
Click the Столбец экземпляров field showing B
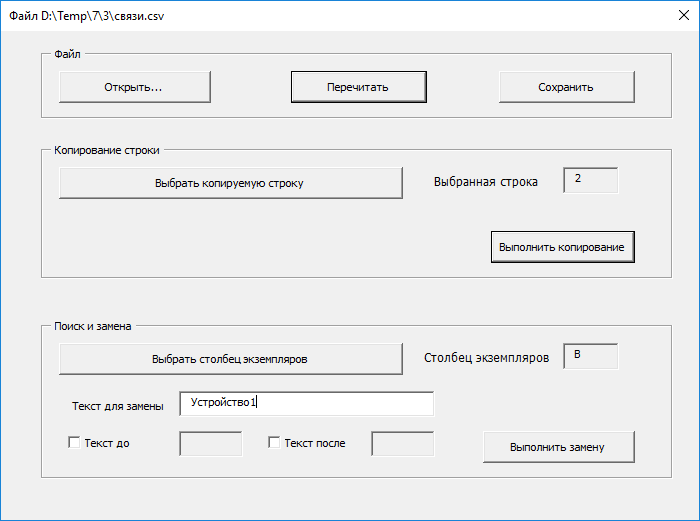[591, 356]
